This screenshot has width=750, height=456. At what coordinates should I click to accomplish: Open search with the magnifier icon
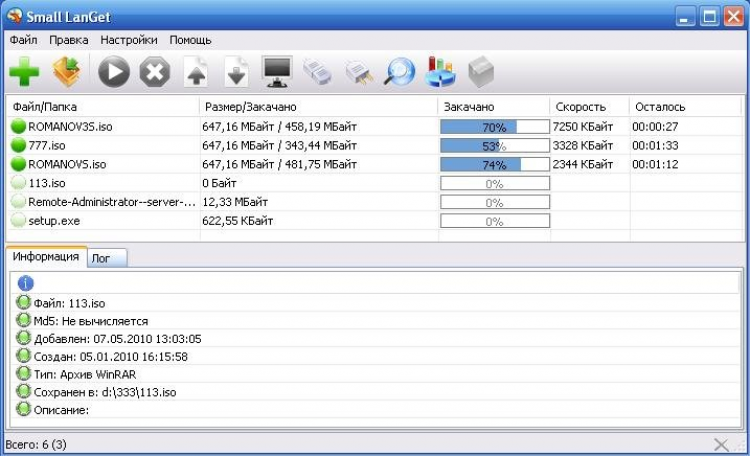pos(400,72)
